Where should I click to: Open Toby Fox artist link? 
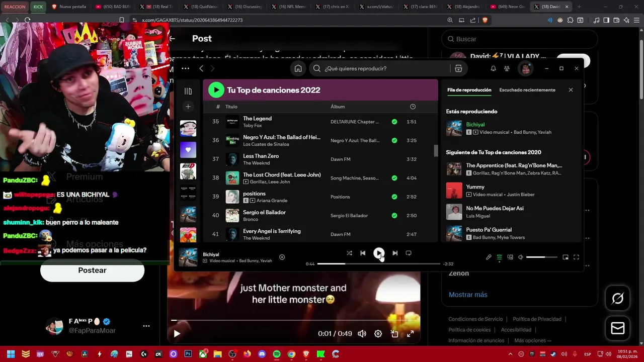tap(253, 126)
